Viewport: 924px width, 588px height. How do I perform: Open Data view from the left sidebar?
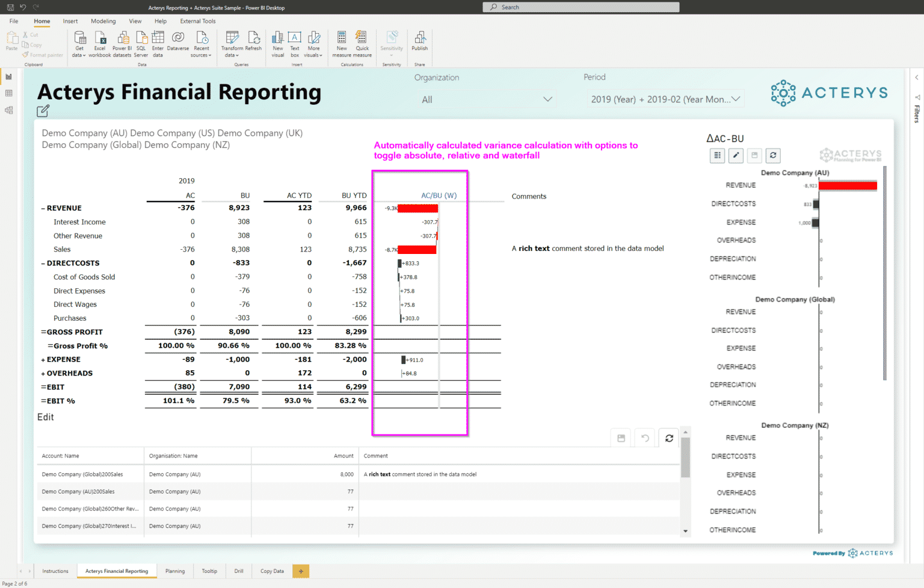tap(8, 93)
